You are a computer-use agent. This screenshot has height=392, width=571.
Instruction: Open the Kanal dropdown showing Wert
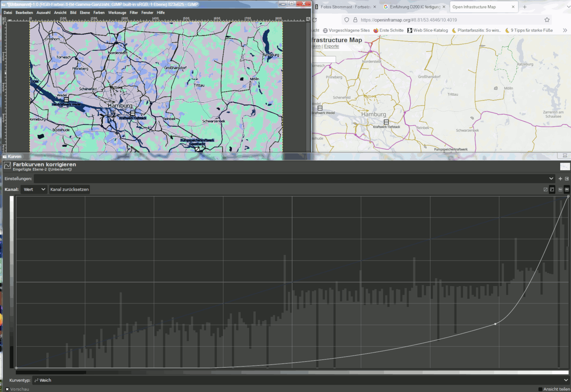34,190
